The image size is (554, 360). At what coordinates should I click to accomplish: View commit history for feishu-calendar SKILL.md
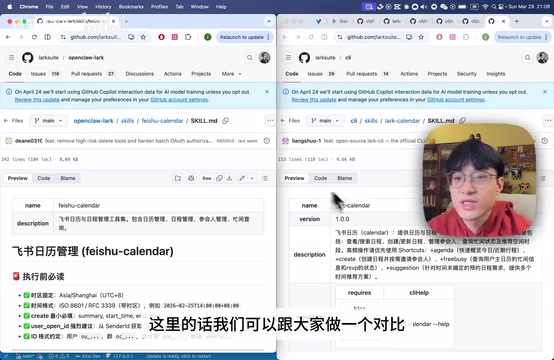point(267,141)
